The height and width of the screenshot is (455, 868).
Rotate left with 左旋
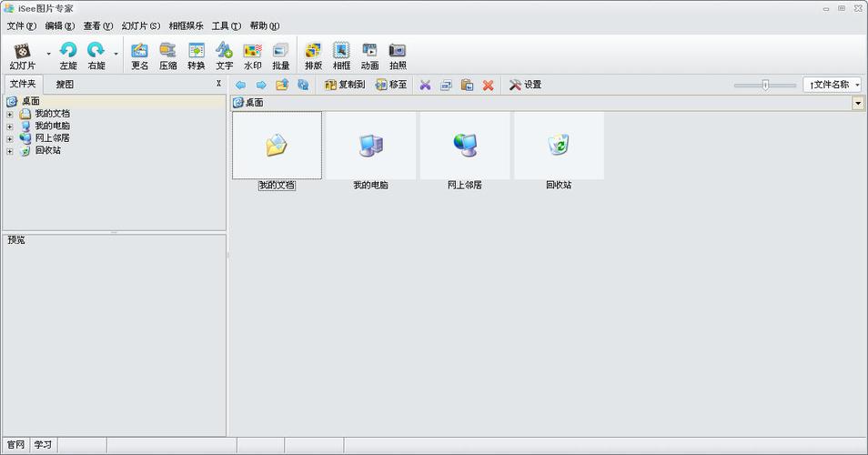(68, 56)
